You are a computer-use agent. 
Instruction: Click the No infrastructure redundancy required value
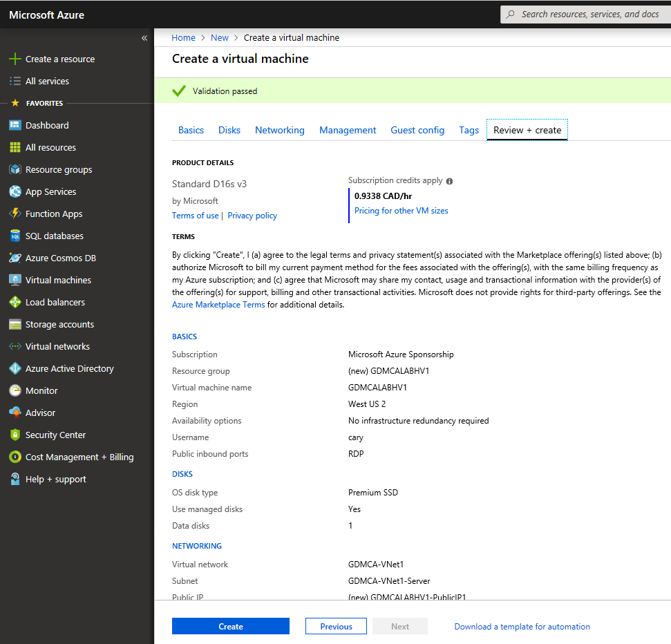tap(419, 421)
